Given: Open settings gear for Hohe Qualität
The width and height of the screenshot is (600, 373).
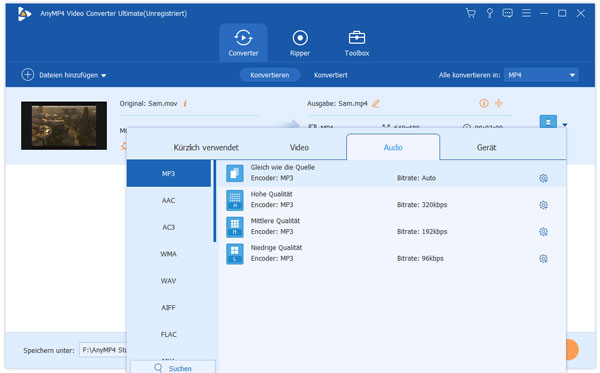Looking at the screenshot, I should click(543, 205).
